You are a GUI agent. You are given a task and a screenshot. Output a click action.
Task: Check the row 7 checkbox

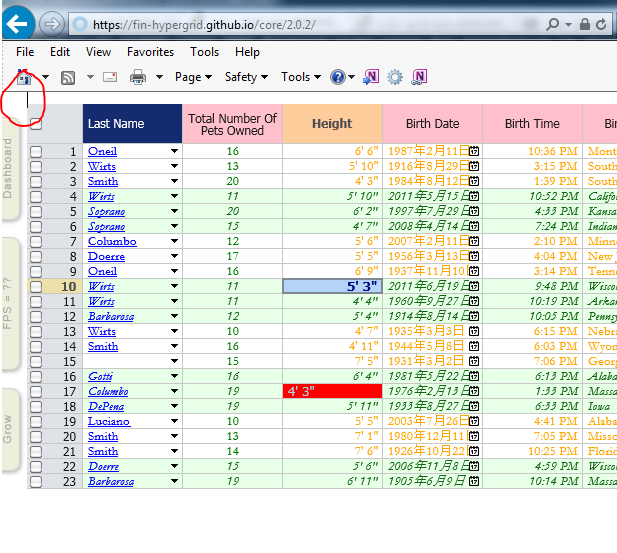(x=36, y=241)
